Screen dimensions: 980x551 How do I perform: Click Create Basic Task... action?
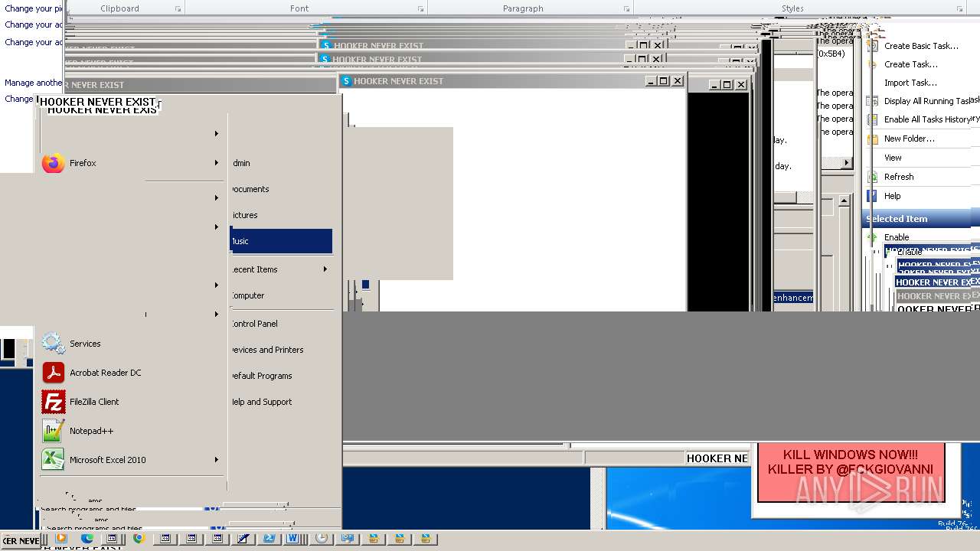[921, 46]
